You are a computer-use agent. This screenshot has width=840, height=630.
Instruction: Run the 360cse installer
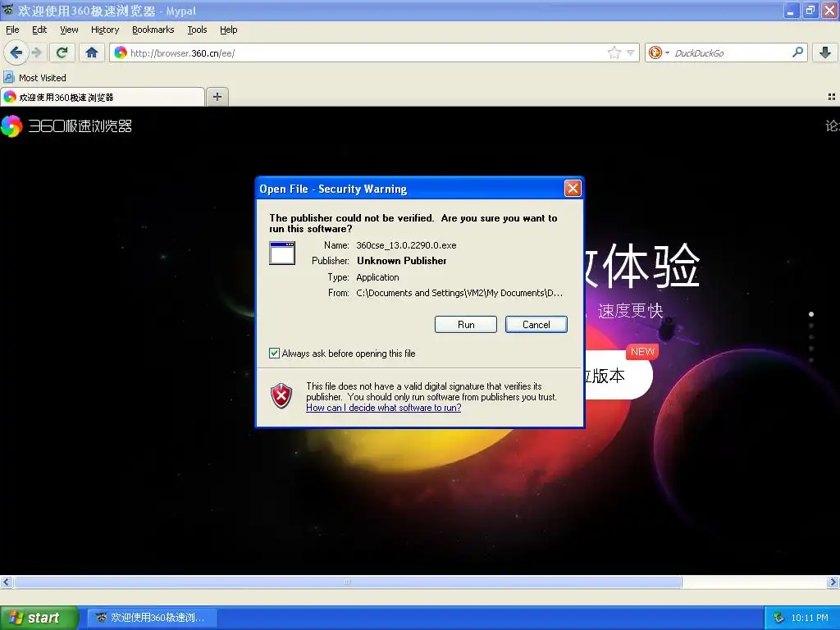466,325
